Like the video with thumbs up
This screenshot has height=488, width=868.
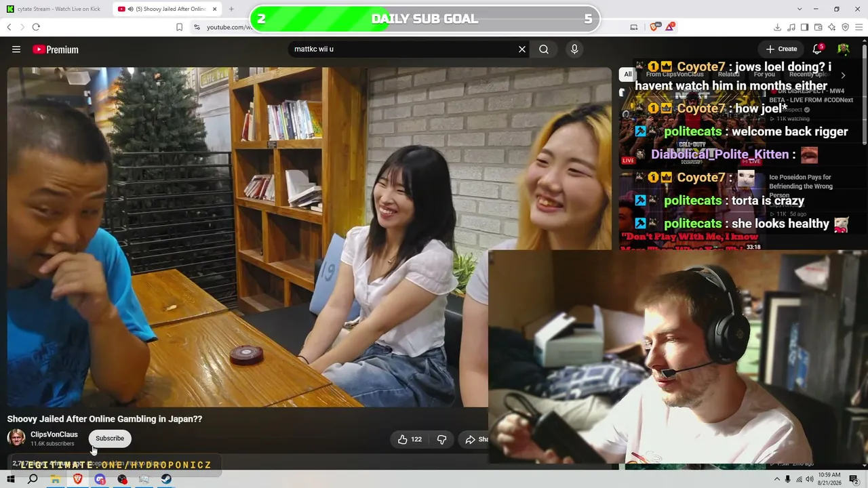410,439
